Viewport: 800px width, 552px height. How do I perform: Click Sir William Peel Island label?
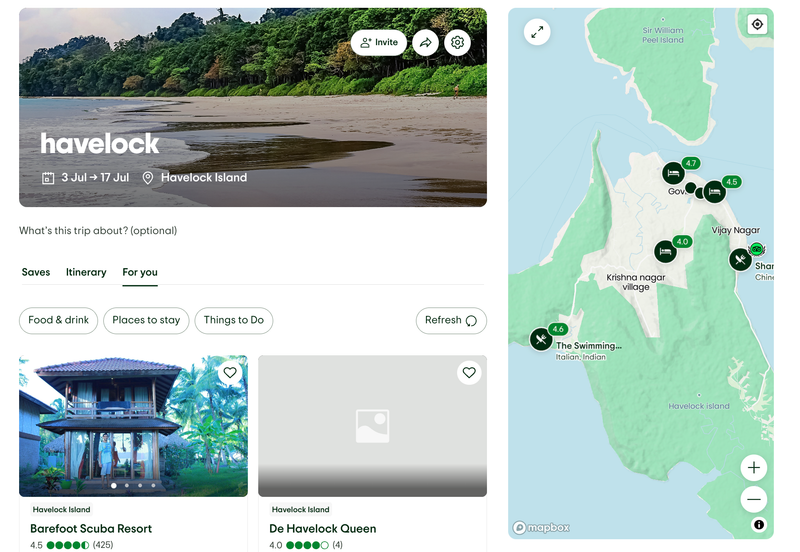click(x=663, y=35)
